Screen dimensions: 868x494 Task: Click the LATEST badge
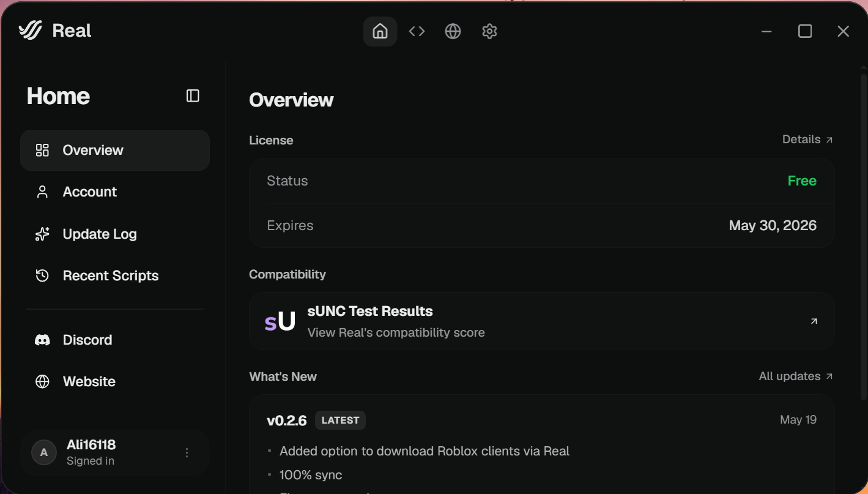click(x=340, y=421)
